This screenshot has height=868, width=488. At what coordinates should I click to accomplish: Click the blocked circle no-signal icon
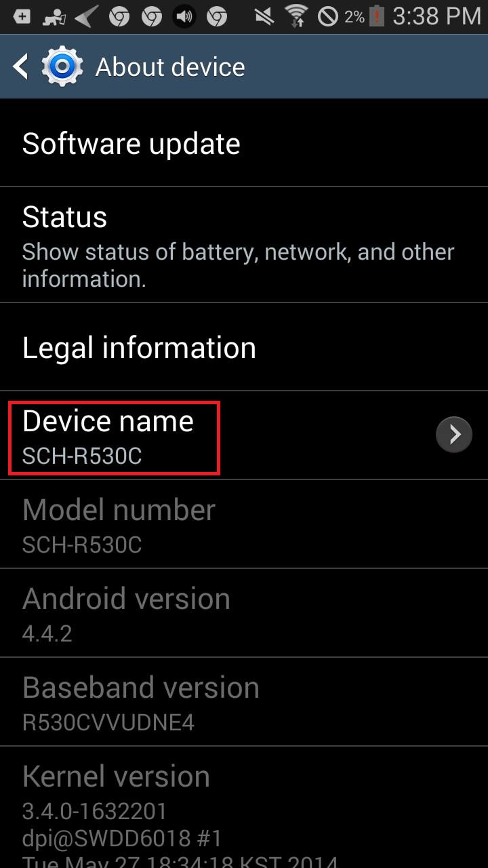pos(328,16)
